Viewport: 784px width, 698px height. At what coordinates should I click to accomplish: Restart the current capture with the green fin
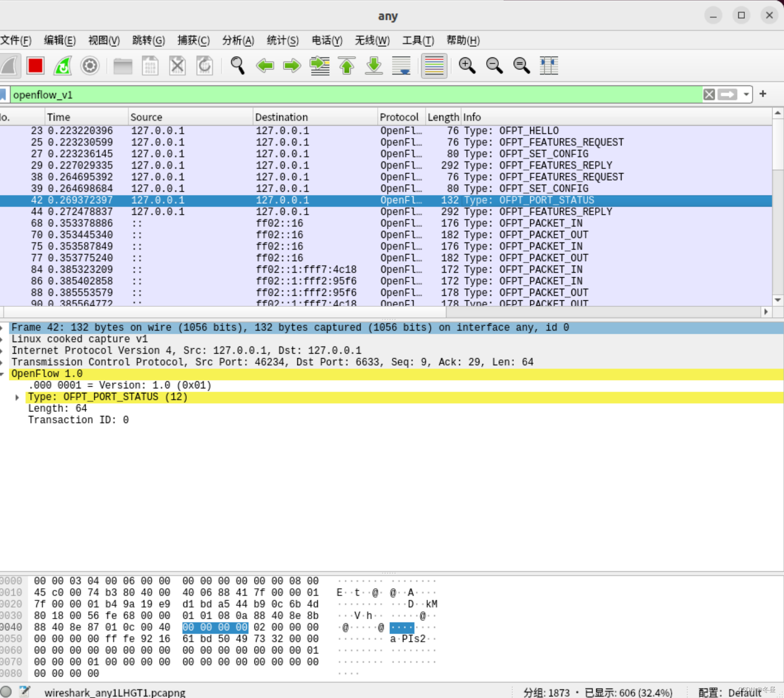coord(63,66)
